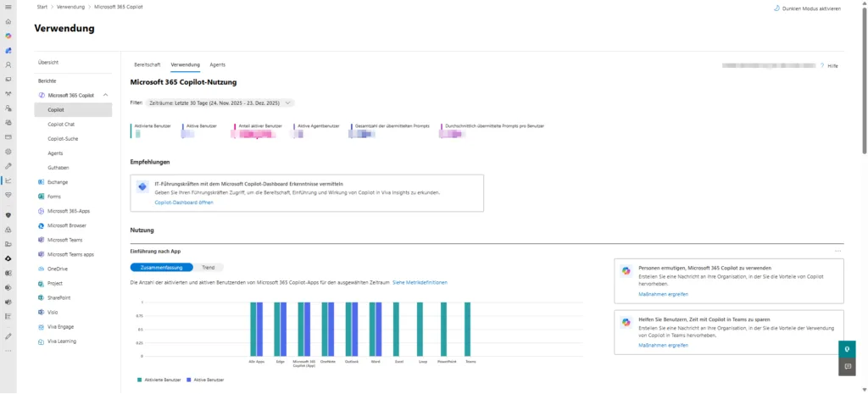The height and width of the screenshot is (394, 868).
Task: Switch chart to the Trend view
Action: click(208, 267)
